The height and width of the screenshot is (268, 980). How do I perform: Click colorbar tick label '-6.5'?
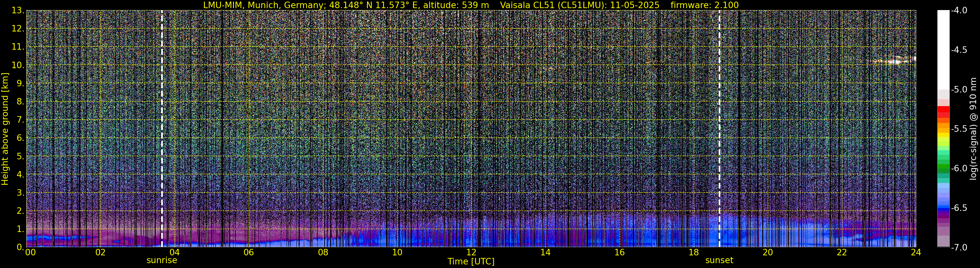(x=959, y=208)
